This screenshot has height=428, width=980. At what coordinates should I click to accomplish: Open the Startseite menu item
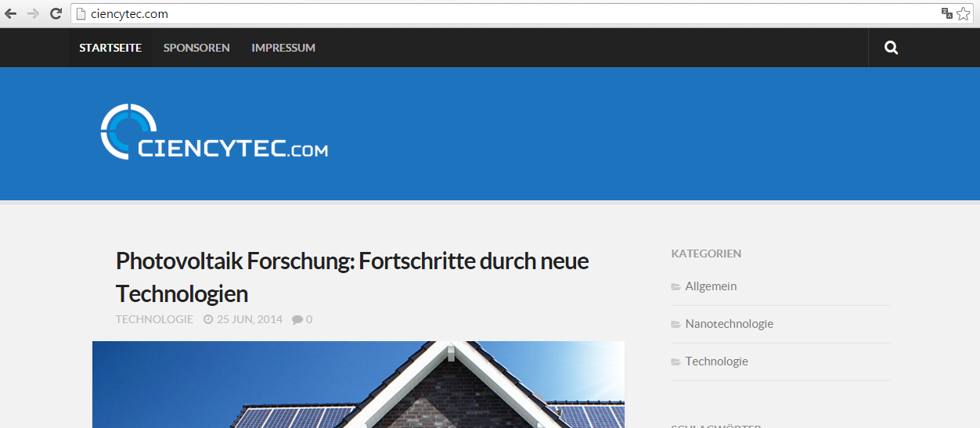(110, 48)
